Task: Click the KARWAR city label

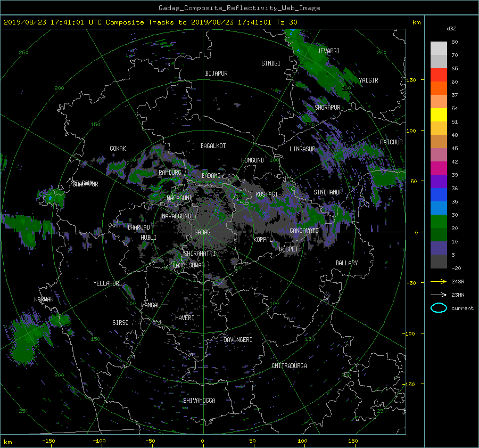Action: coord(44,299)
